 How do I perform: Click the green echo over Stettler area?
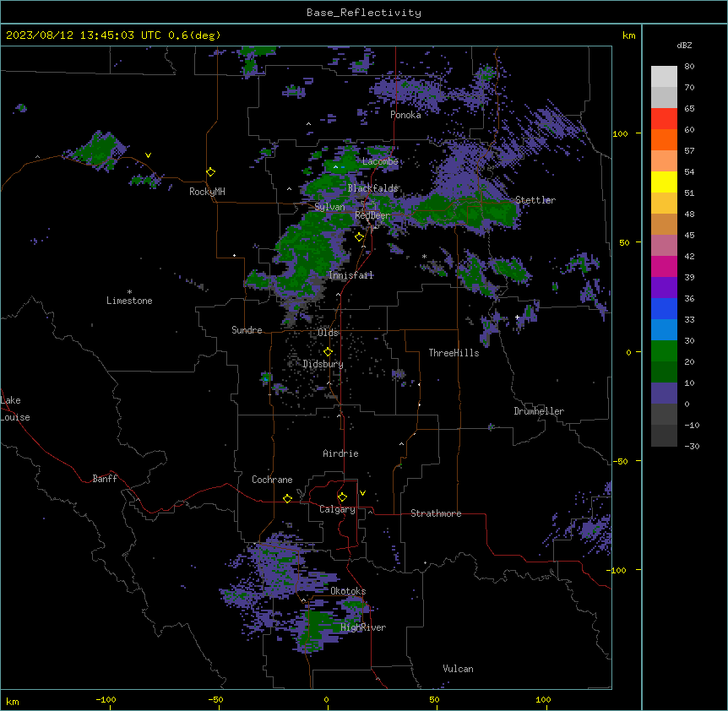point(469,211)
